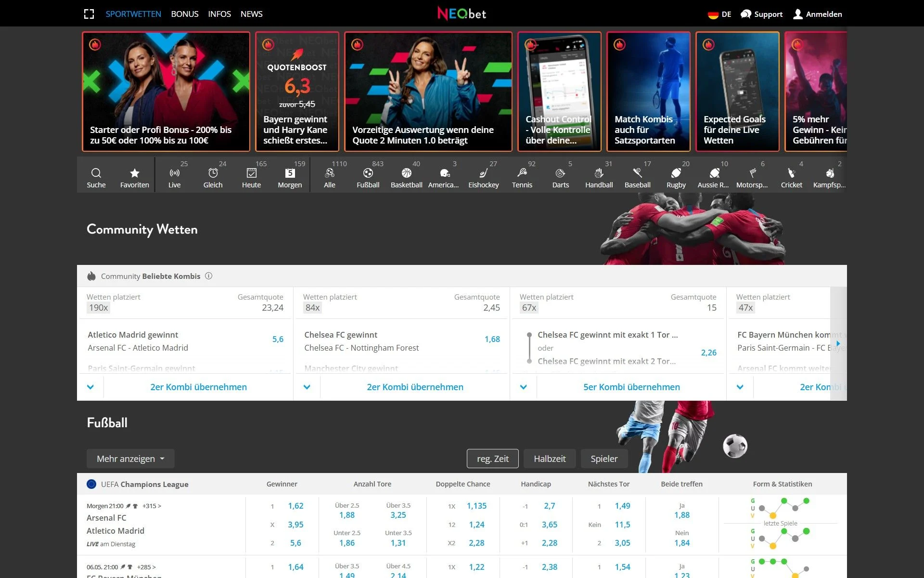Select draw odds 3,95 for Arsenal match
Image resolution: width=924 pixels, height=578 pixels.
point(295,525)
